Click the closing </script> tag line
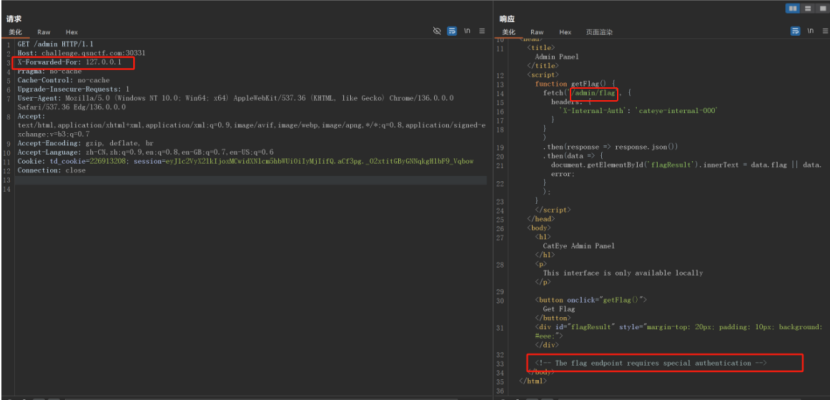 click(x=554, y=210)
